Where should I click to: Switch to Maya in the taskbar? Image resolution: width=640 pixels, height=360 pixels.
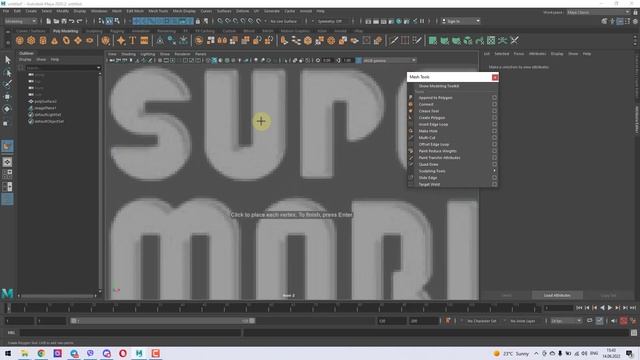click(x=139, y=353)
